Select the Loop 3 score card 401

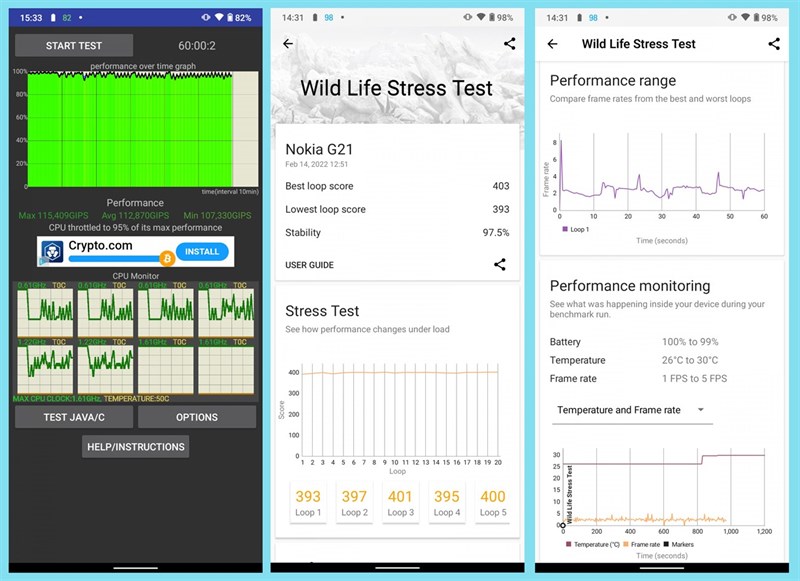[400, 502]
